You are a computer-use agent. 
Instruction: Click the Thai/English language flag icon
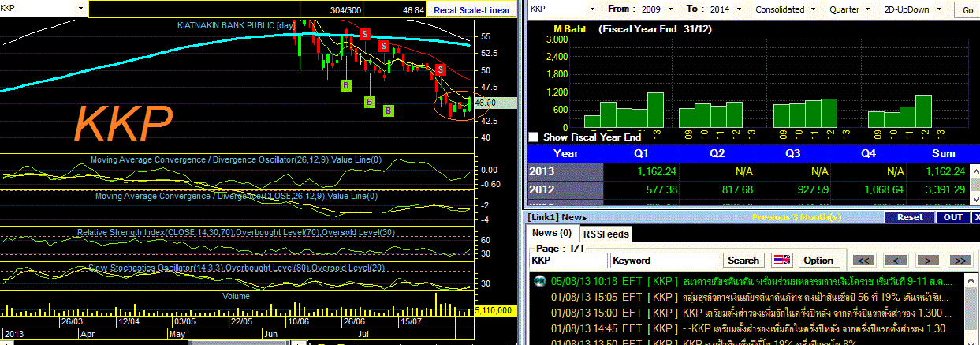[782, 260]
